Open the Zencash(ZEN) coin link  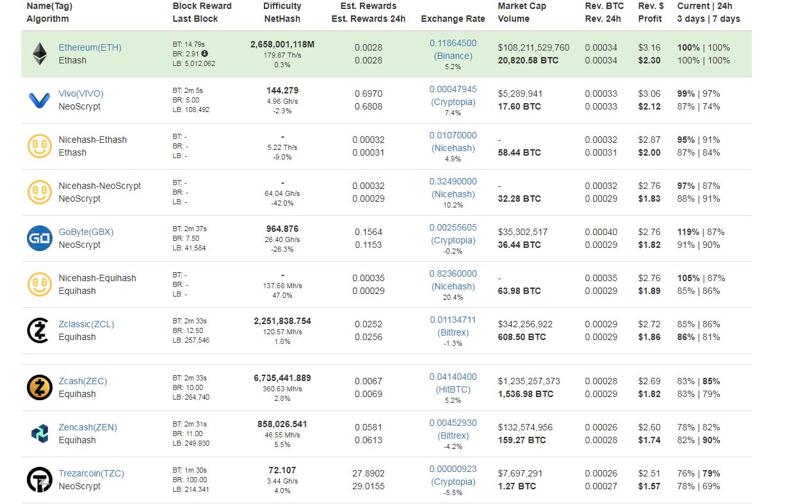click(88, 427)
